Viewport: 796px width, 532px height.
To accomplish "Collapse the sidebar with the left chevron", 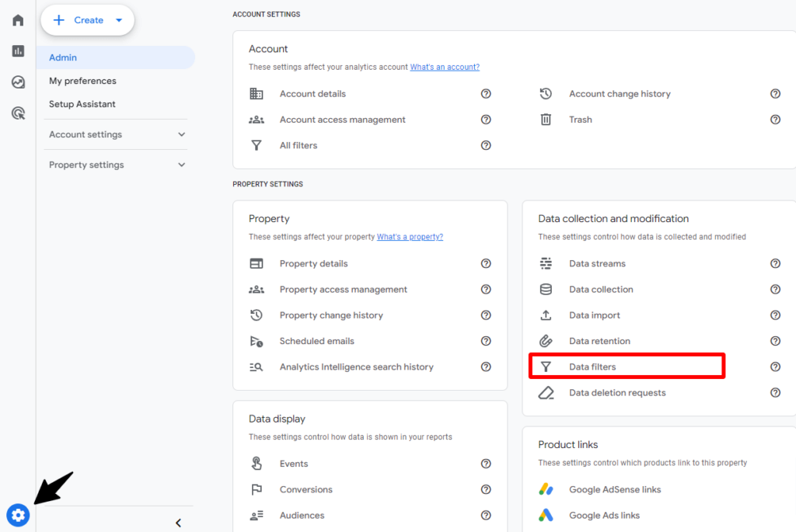I will (178, 523).
